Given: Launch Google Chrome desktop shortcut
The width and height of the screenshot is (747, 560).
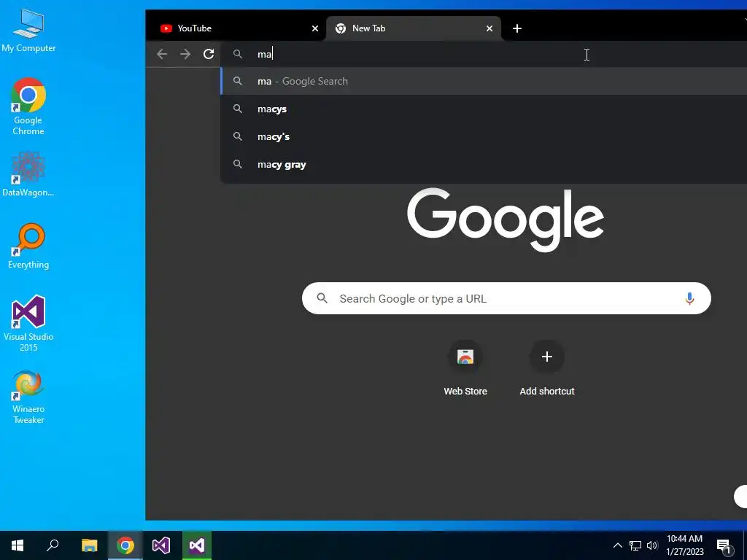Looking at the screenshot, I should click(28, 106).
